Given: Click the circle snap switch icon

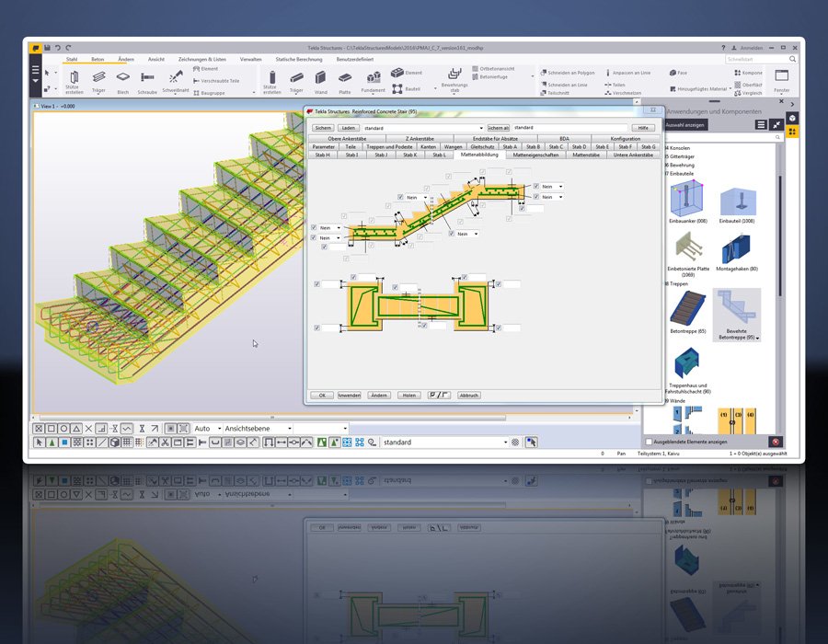Looking at the screenshot, I should (x=63, y=429).
